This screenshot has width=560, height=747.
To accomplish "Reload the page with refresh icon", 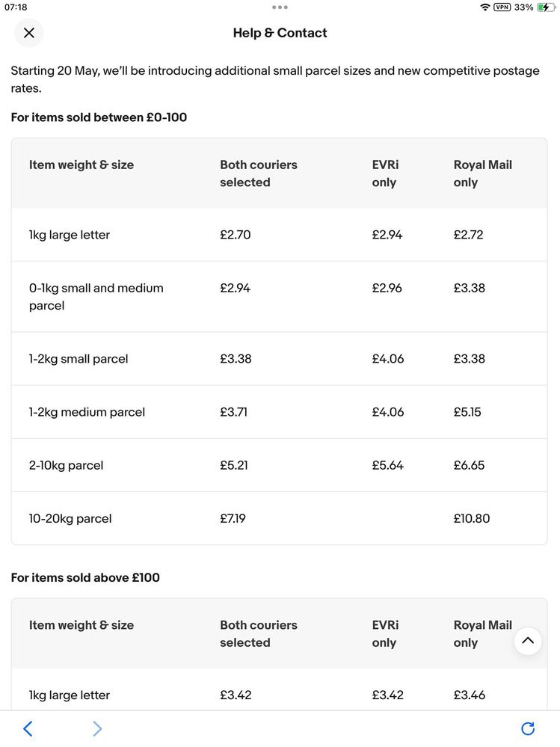I will pyautogui.click(x=528, y=728).
